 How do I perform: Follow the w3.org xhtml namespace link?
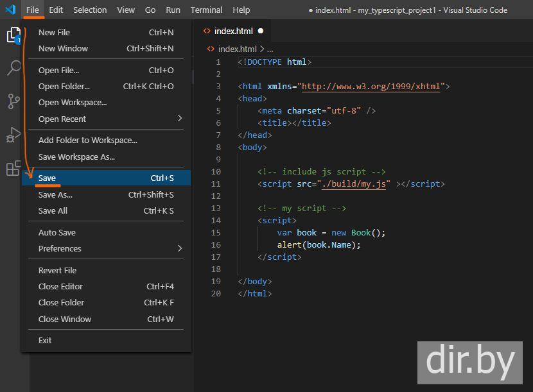coord(371,87)
